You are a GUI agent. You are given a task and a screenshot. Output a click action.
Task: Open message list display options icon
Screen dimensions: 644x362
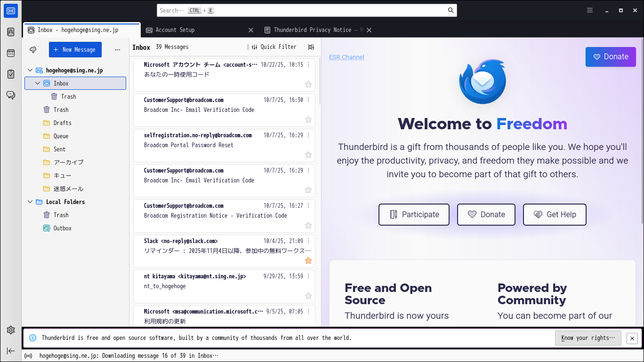[x=311, y=47]
